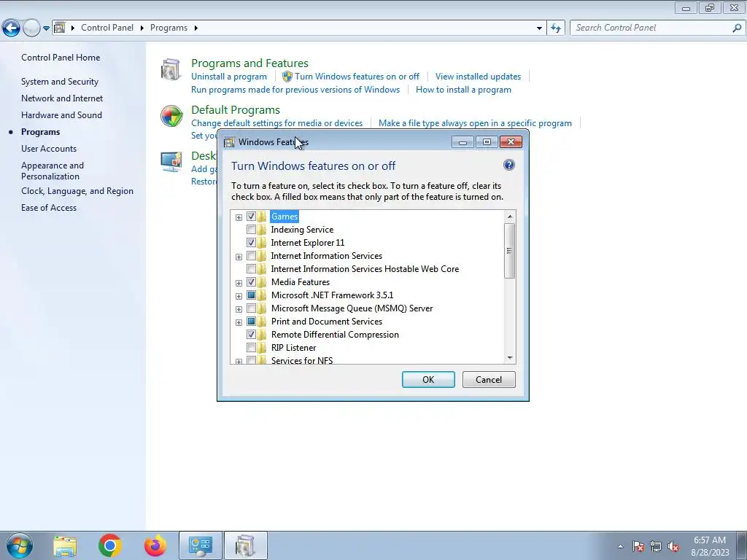Open System and Security category
This screenshot has width=747, height=560.
pyautogui.click(x=60, y=82)
